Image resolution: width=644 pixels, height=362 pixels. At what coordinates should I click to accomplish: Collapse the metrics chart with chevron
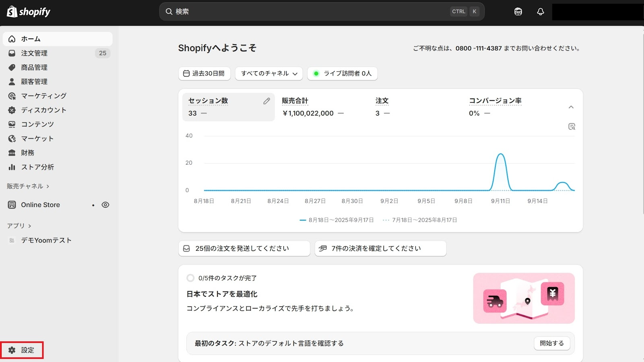(571, 107)
